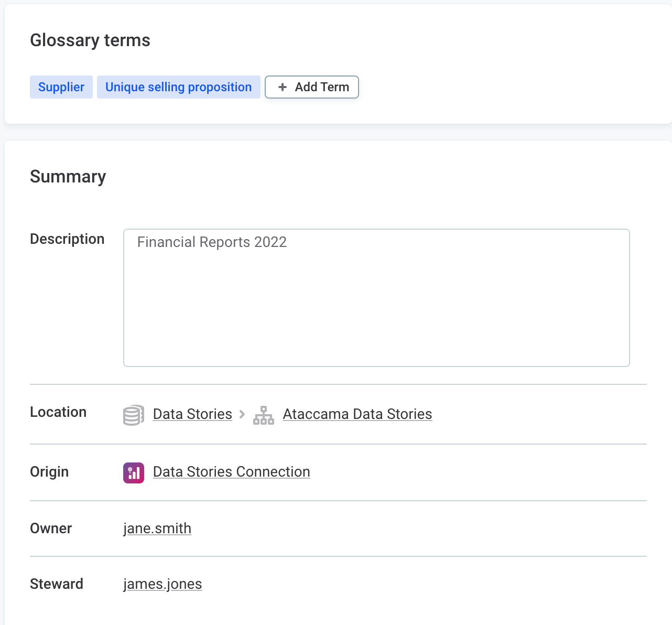Viewport: 672px width, 625px height.
Task: Click the Description field label
Action: pos(67,239)
